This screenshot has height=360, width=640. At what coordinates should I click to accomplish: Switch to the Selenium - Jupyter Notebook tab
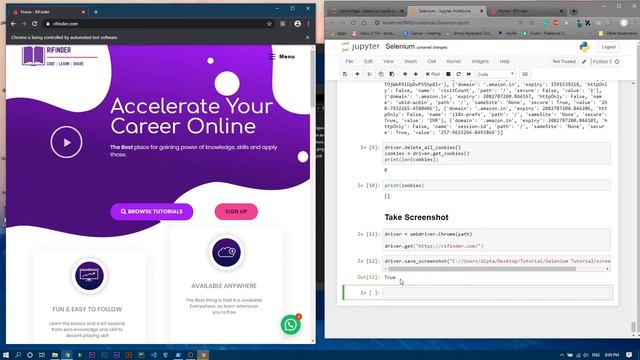[x=445, y=11]
